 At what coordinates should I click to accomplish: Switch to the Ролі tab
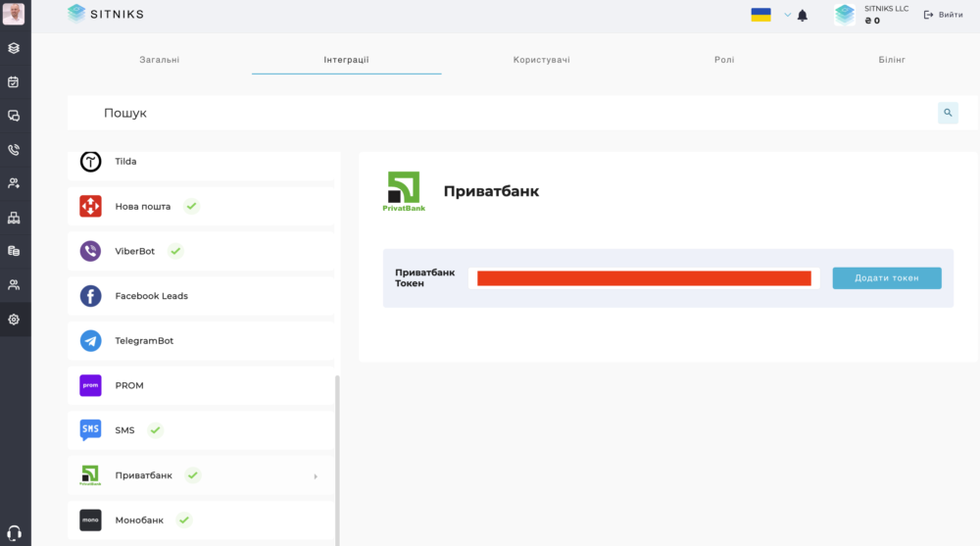tap(724, 60)
